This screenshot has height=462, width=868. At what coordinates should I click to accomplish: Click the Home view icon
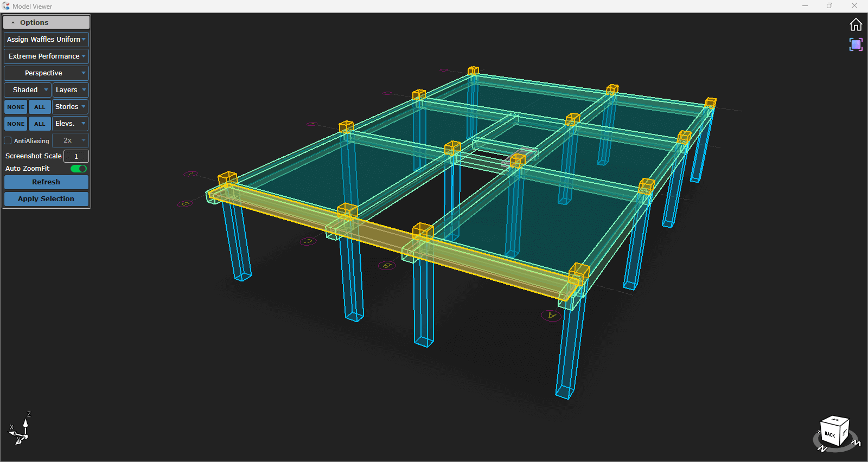[856, 25]
